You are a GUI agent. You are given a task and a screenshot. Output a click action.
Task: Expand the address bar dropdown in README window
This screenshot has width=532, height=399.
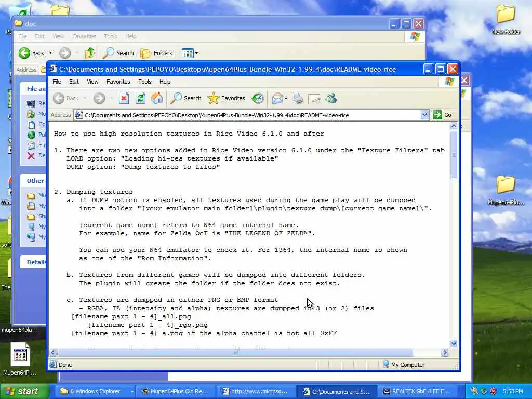click(424, 115)
